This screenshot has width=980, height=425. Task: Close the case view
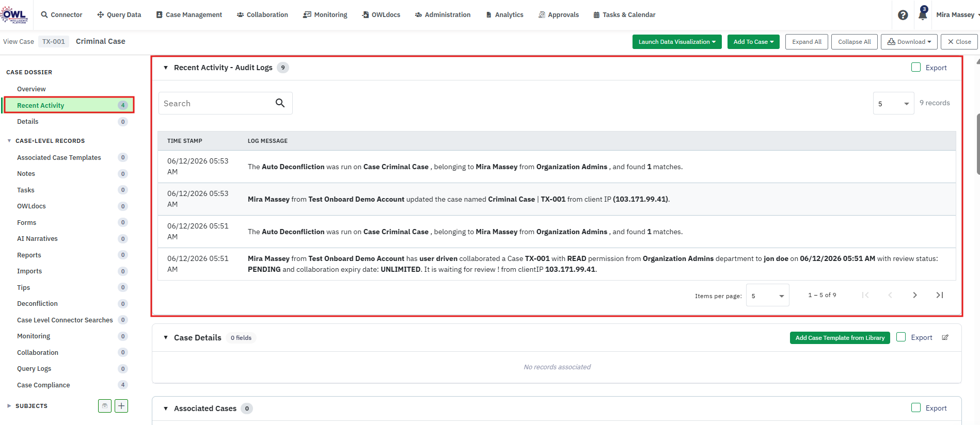pos(959,42)
